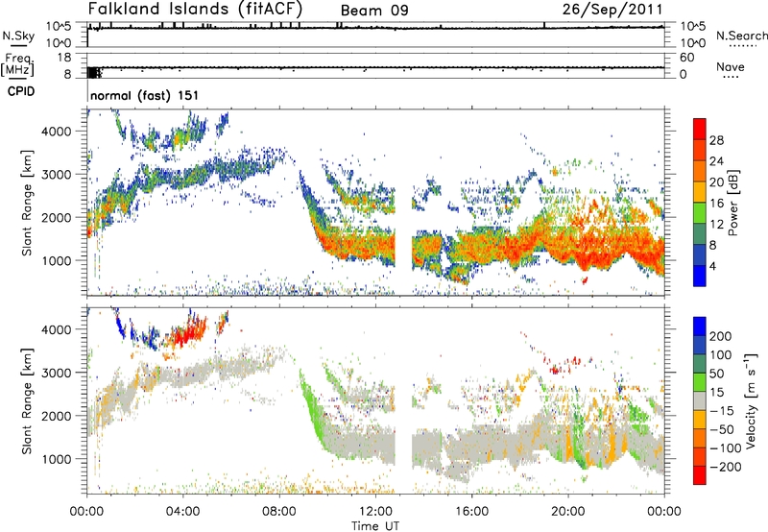Click the 'N.Search' legend label
The image size is (768, 532).
point(741,36)
